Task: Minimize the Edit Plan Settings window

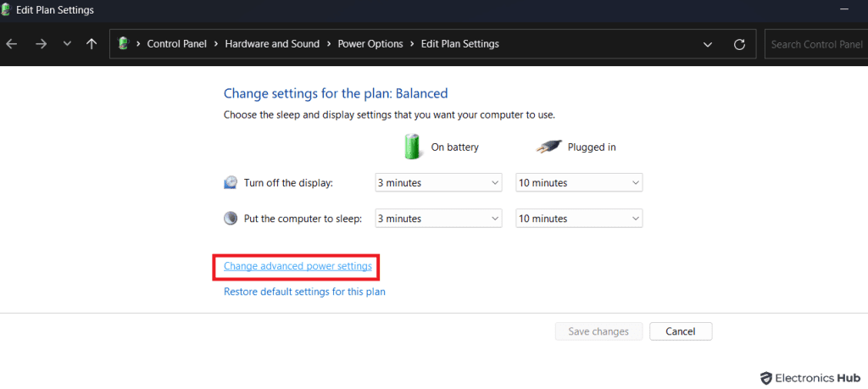Action: pos(845,10)
